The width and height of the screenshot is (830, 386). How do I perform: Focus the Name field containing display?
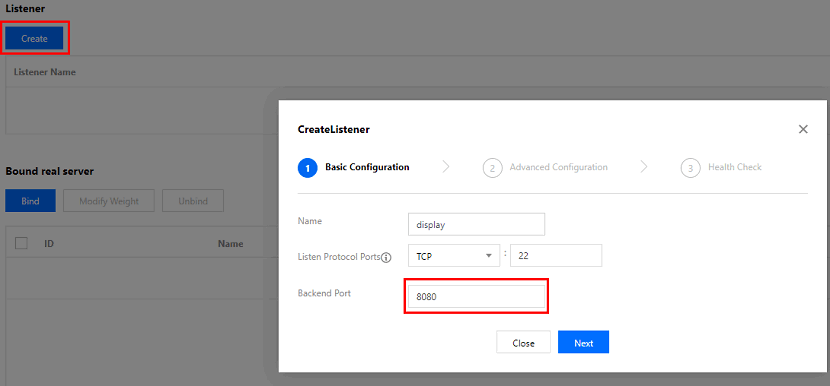point(476,225)
